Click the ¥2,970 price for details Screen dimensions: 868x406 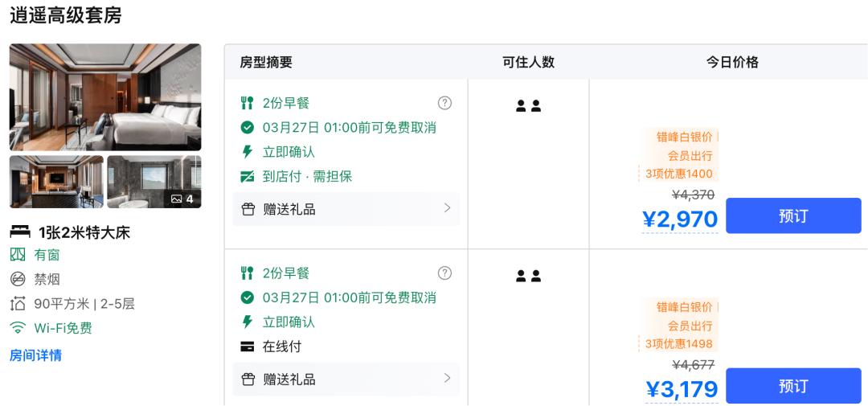(x=680, y=219)
